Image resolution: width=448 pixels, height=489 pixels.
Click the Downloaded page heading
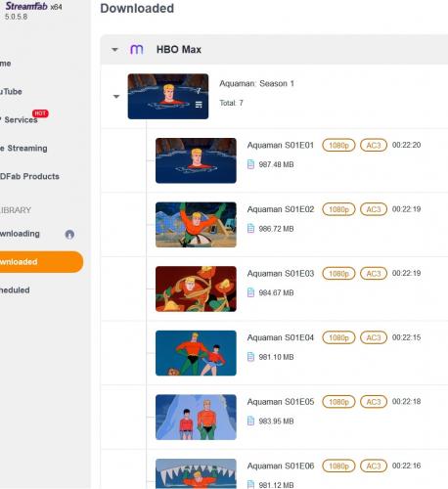[137, 9]
